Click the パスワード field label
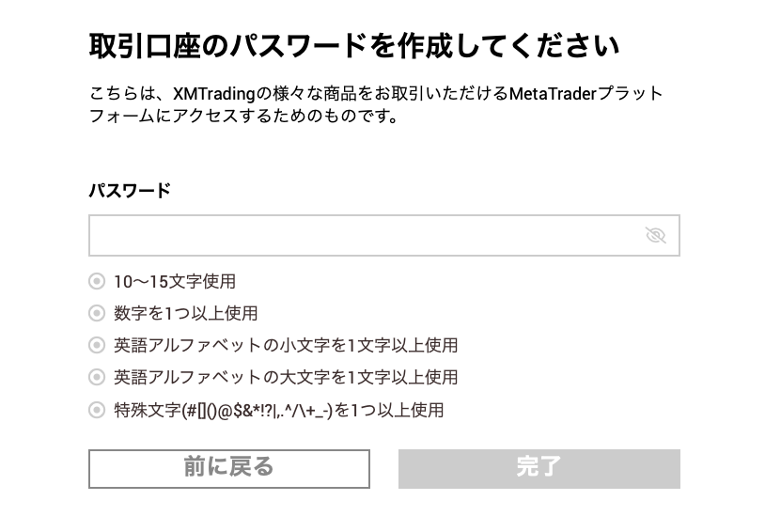765x532 pixels. 130,191
